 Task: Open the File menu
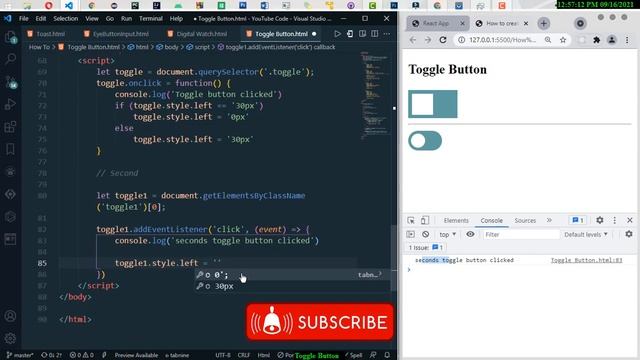point(24,19)
